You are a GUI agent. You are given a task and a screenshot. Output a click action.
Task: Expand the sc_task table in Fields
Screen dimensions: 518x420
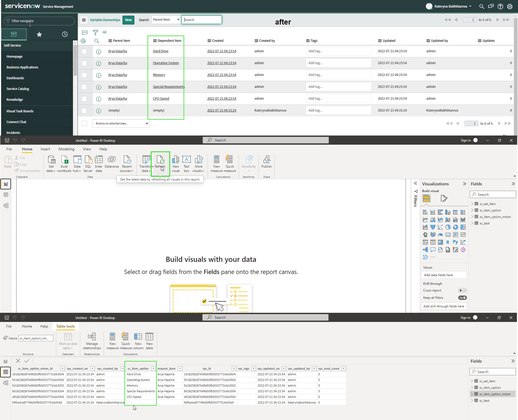click(472, 223)
